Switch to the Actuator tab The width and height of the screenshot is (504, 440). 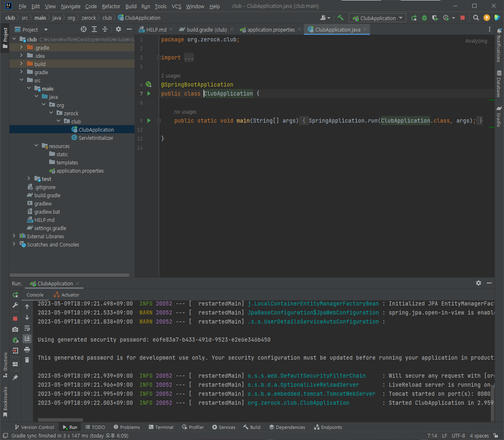coord(66,295)
